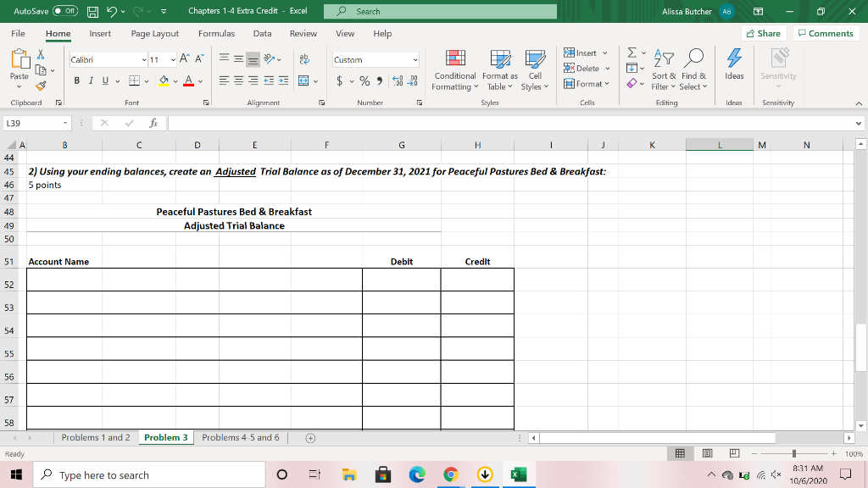
Task: Select column L header
Action: click(719, 145)
